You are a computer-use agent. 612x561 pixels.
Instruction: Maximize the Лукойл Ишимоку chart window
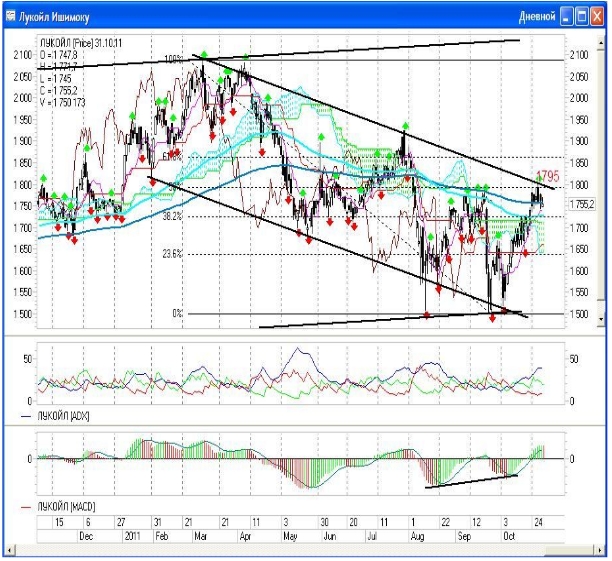pyautogui.click(x=582, y=17)
